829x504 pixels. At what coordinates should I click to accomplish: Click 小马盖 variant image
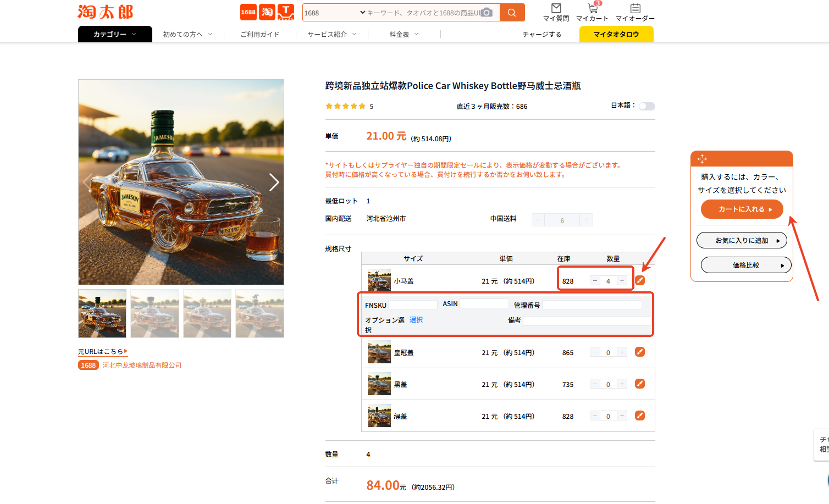(379, 280)
